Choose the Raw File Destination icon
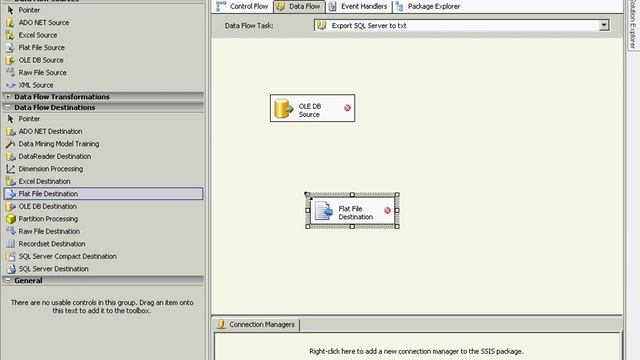The height and width of the screenshot is (360, 640). 10,231
